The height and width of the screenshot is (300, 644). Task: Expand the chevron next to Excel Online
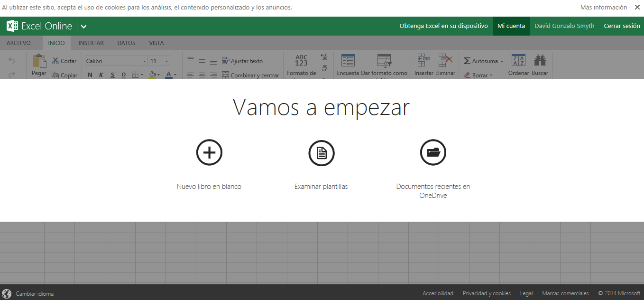pos(84,27)
